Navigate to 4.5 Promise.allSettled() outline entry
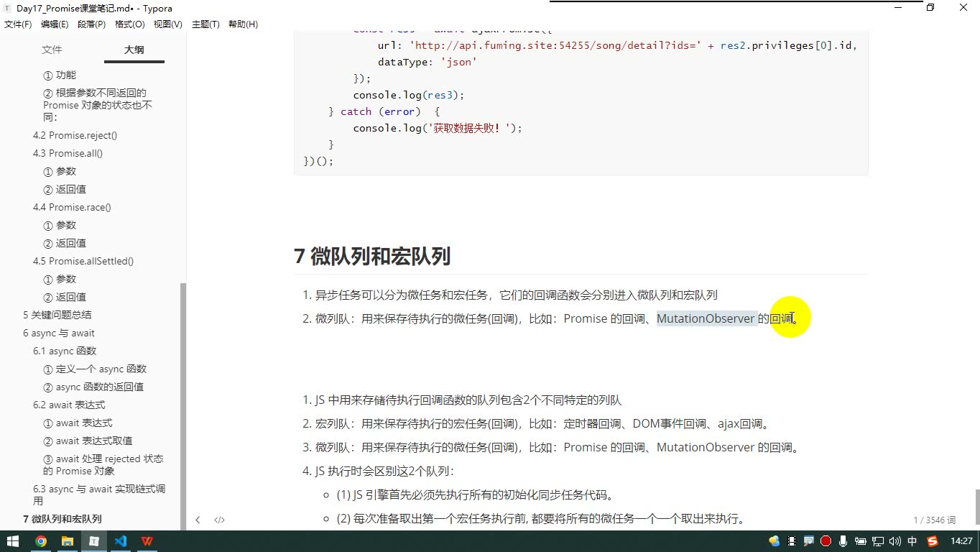The height and width of the screenshot is (552, 980). point(83,261)
